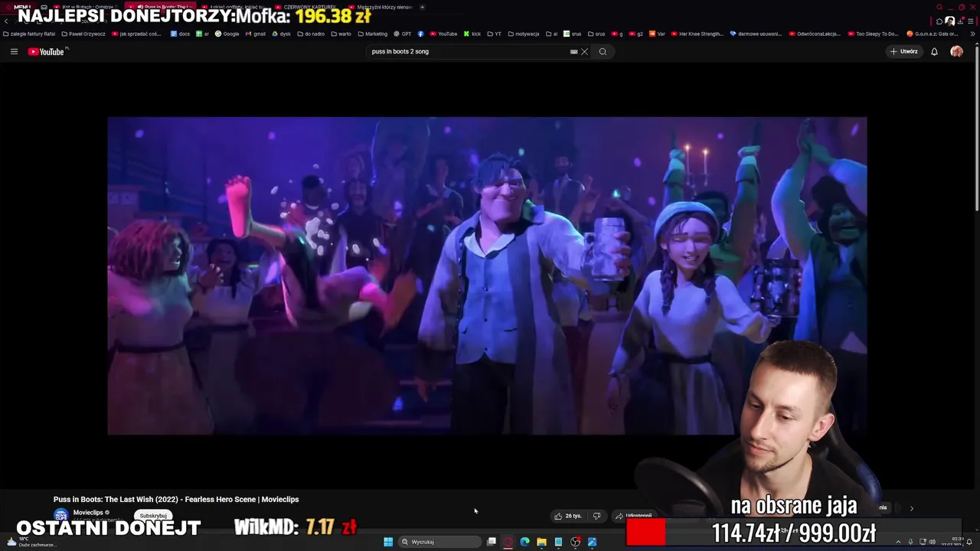The width and height of the screenshot is (980, 551).
Task: Open the YouTube hamburger guide menu
Action: click(x=14, y=51)
